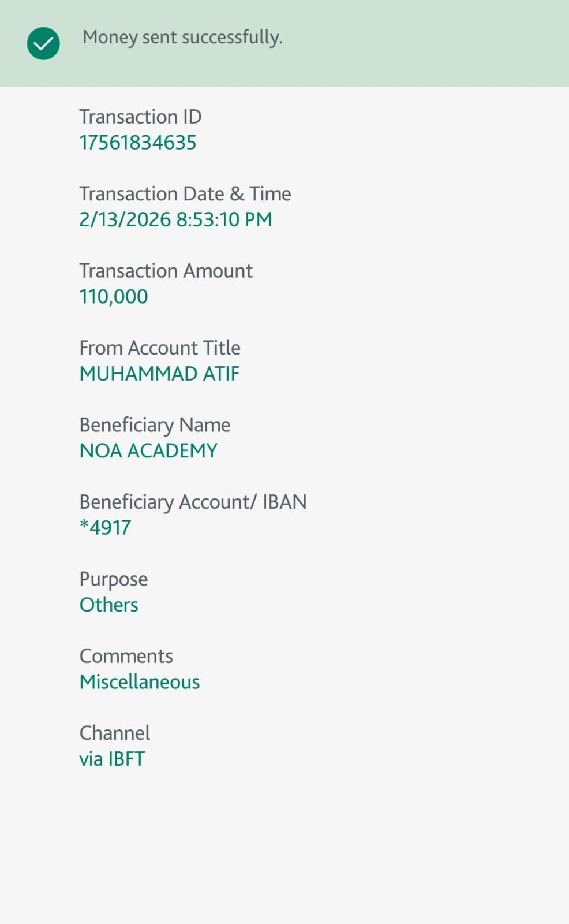
Task: Click the Channel label
Action: (114, 733)
